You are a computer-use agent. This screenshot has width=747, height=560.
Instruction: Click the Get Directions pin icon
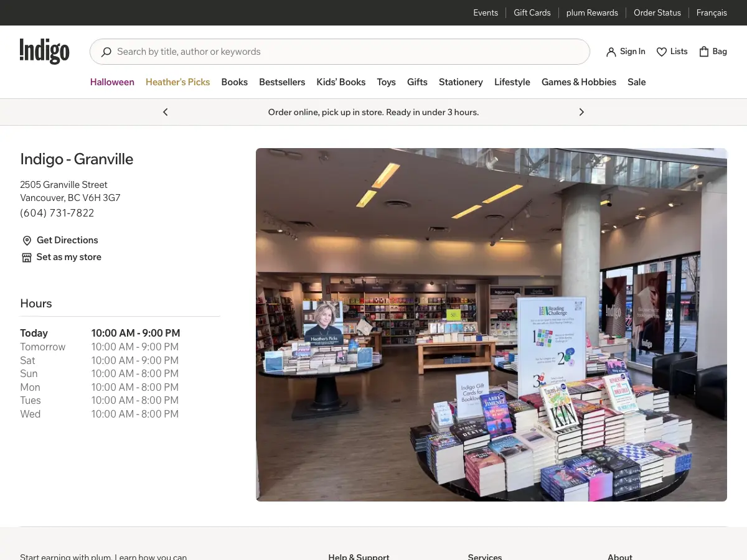(27, 241)
